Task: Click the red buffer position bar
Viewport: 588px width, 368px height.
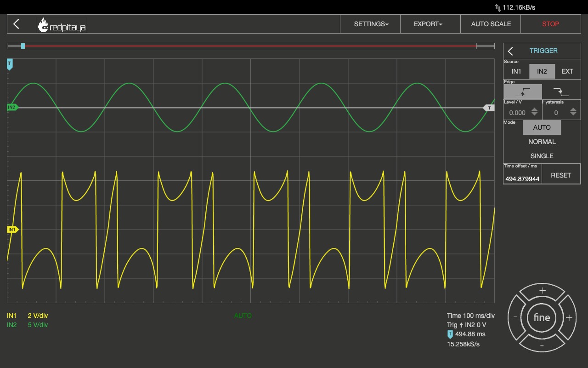Action: click(250, 46)
